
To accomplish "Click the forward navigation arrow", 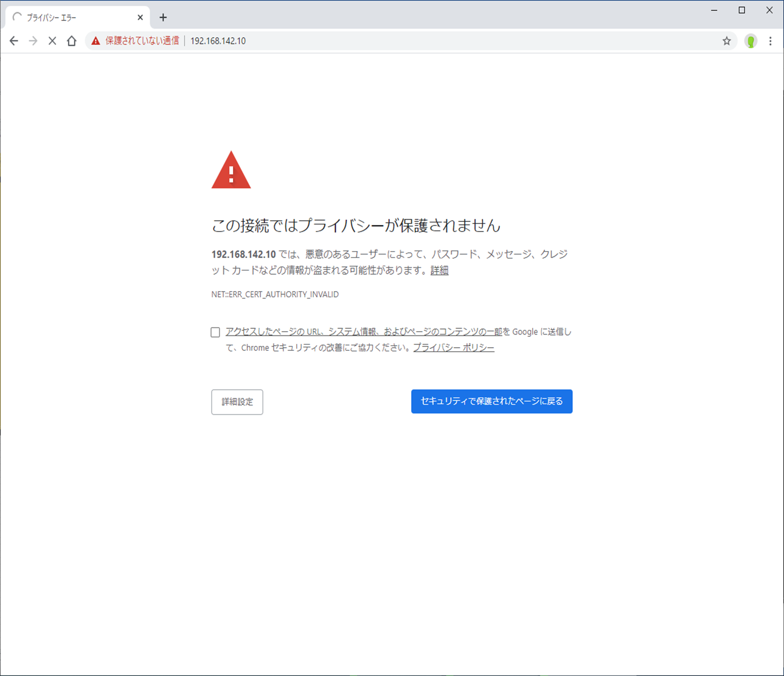I will (x=33, y=41).
